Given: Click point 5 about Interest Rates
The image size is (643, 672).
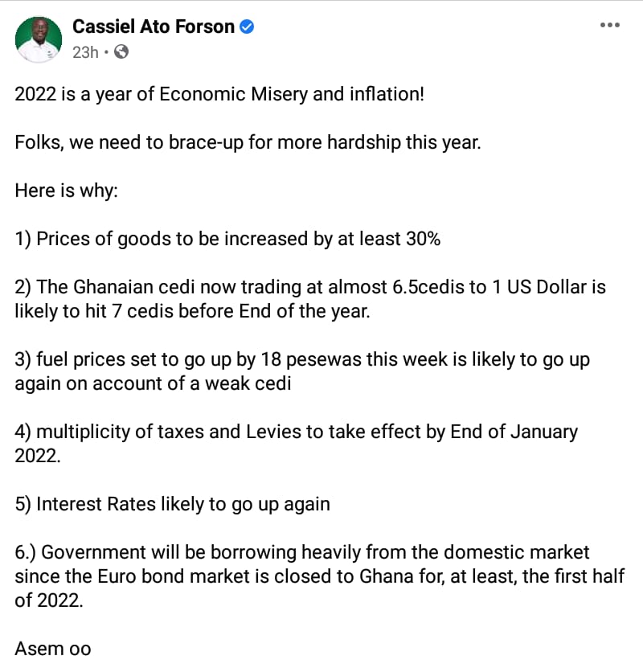Looking at the screenshot, I should 172,504.
